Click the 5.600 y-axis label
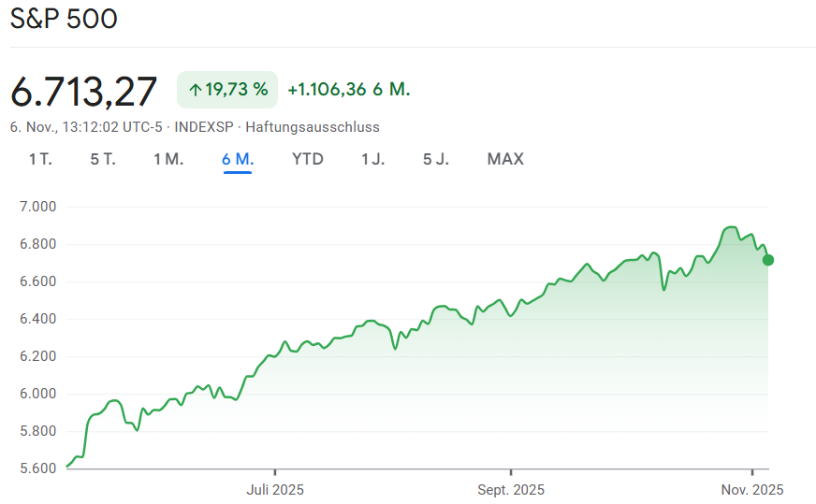Viewport: 816px width, 504px height. tap(38, 468)
